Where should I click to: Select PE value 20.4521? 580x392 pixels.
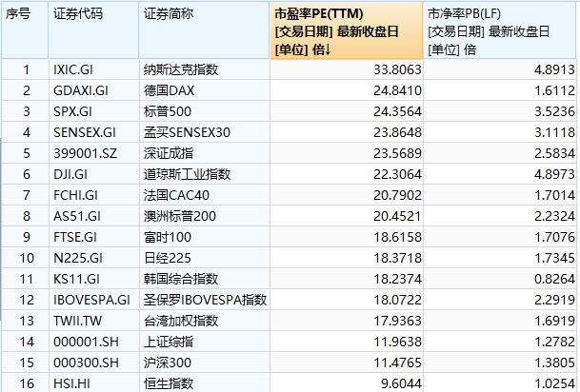pos(347,216)
